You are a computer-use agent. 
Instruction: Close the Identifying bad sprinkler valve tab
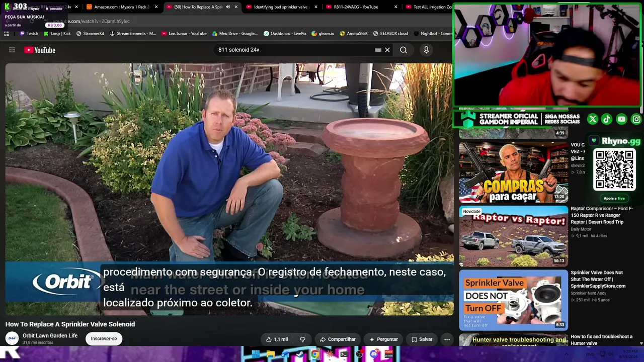click(316, 7)
